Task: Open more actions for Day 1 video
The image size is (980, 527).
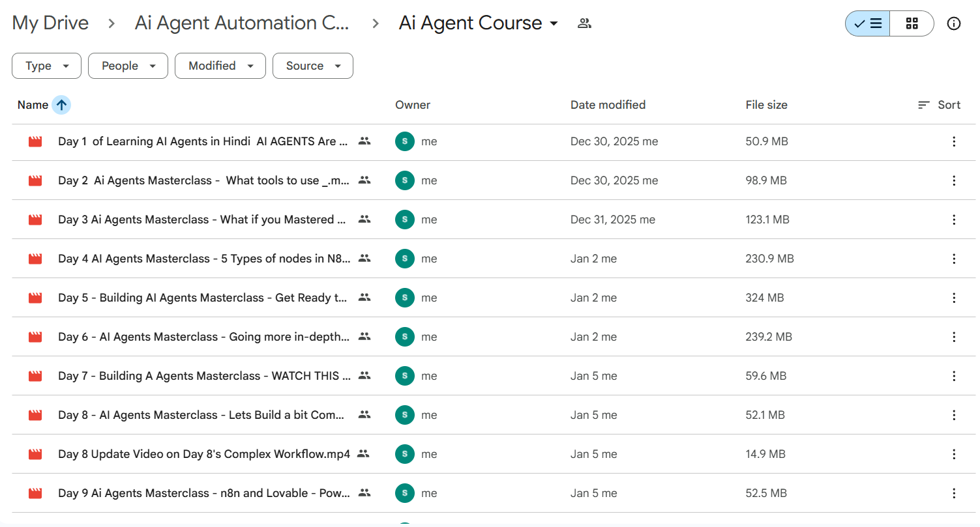Action: (x=953, y=141)
